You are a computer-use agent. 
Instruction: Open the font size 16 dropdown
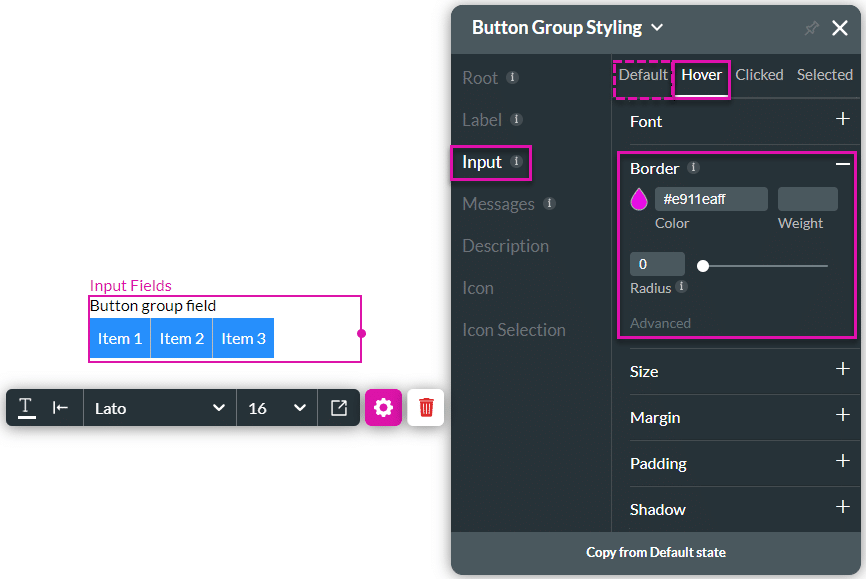tap(277, 408)
